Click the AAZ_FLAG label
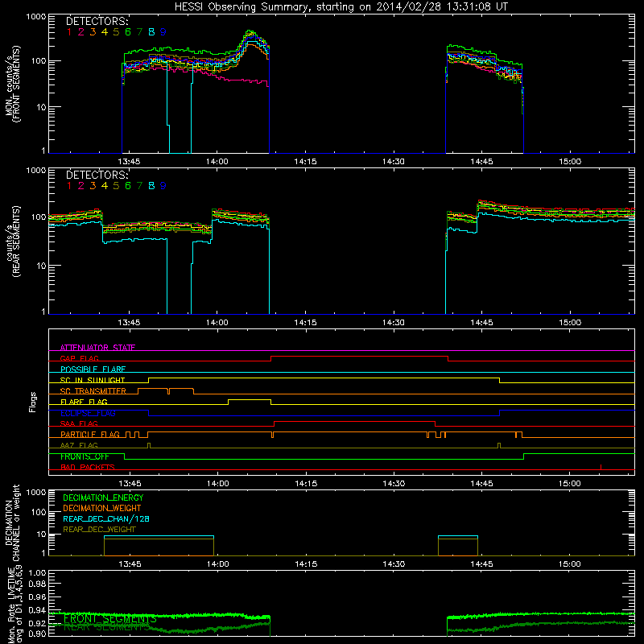 79,445
